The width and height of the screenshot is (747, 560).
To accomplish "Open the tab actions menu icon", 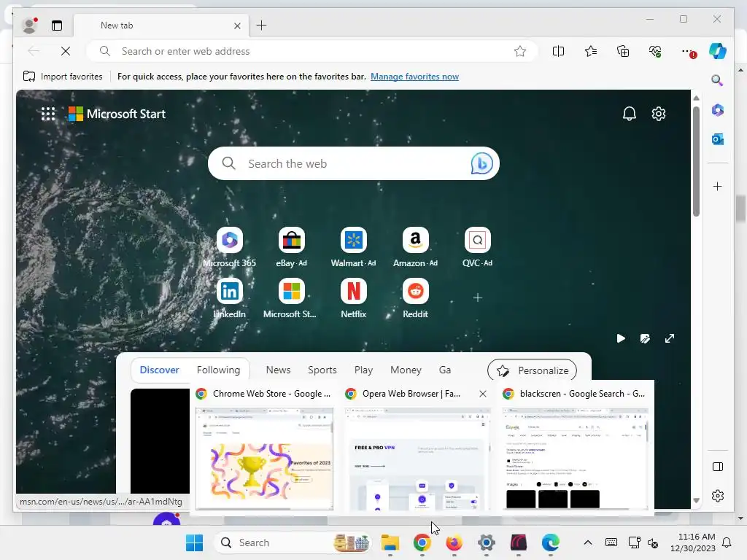I will 57,26.
